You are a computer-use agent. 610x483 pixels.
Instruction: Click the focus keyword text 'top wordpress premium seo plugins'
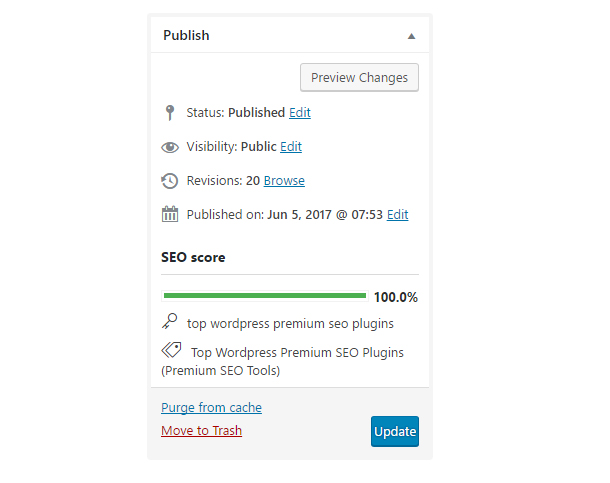[x=290, y=323]
